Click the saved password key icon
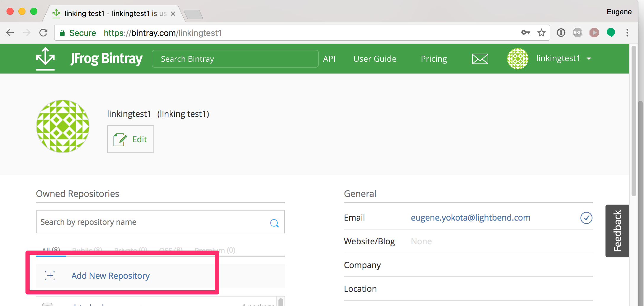 [525, 33]
